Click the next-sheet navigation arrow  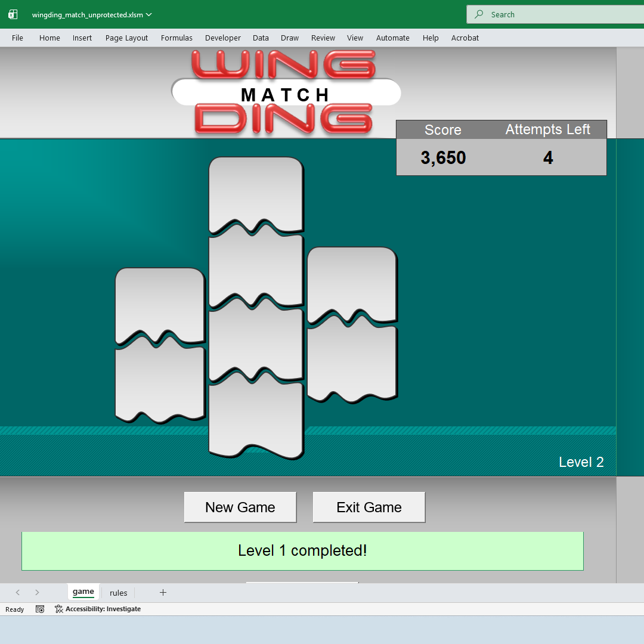[36, 592]
